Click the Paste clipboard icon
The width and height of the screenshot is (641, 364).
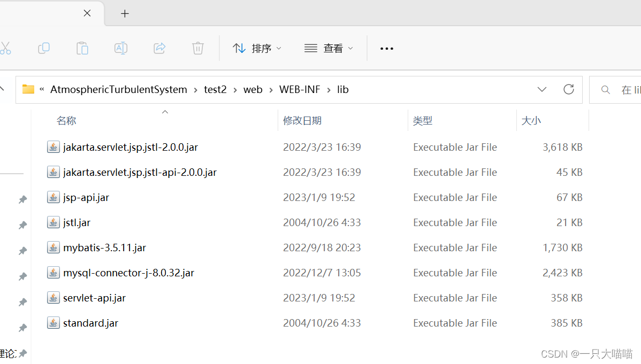[x=82, y=48]
